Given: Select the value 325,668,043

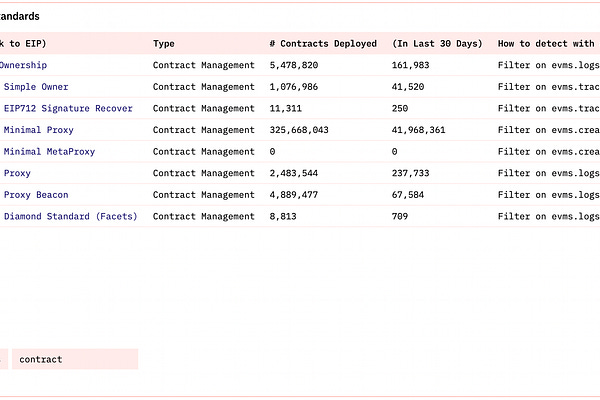Looking at the screenshot, I should coord(299,130).
